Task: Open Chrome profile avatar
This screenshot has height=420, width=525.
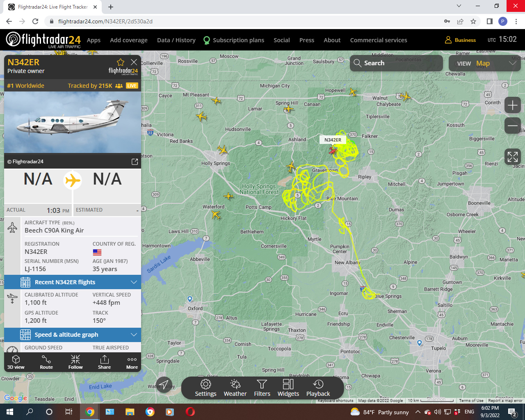Action: point(503,21)
